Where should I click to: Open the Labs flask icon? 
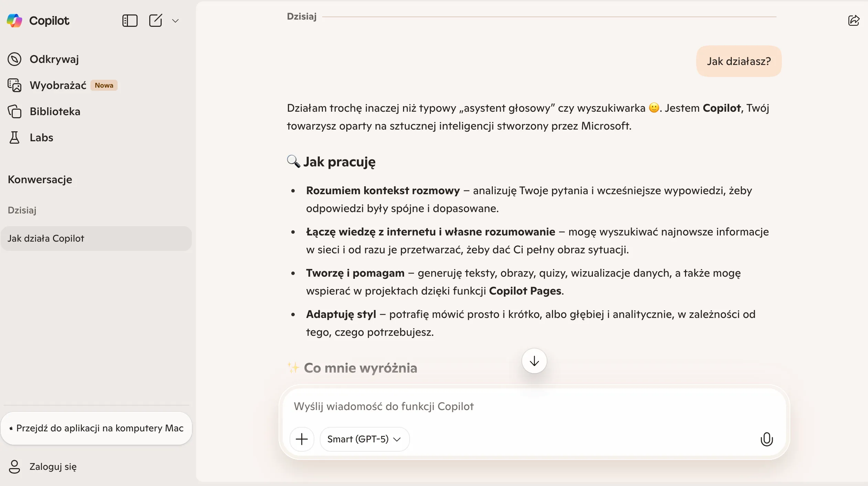[x=14, y=137]
